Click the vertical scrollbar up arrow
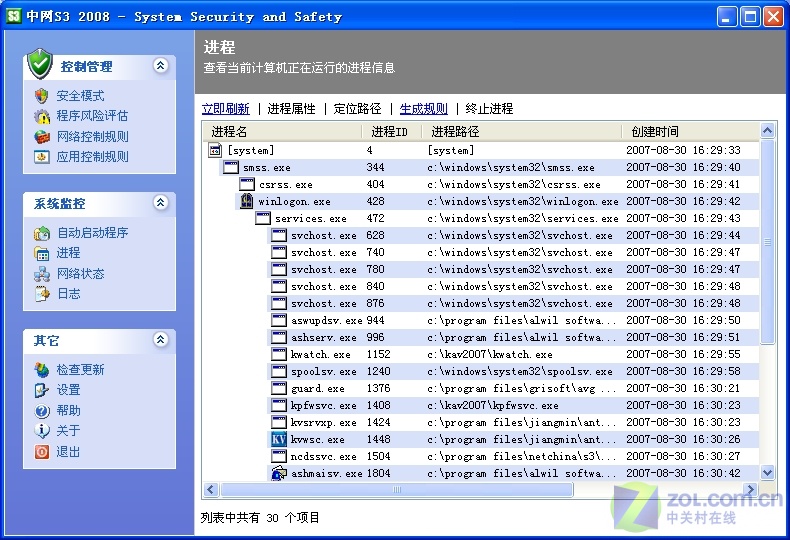 click(x=767, y=131)
